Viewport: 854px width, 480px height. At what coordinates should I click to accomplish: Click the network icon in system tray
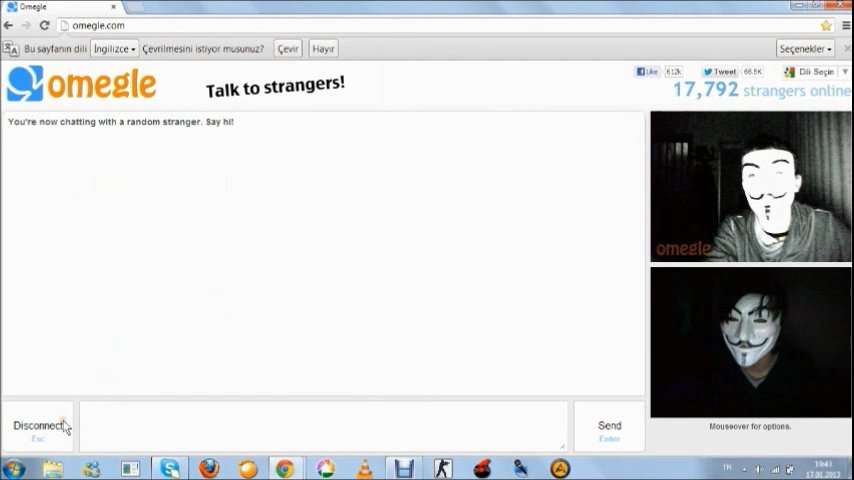(x=775, y=469)
